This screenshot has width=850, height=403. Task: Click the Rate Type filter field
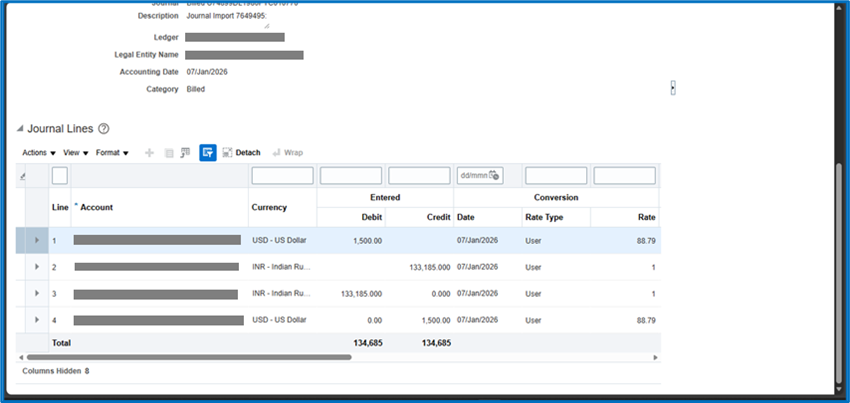(556, 176)
